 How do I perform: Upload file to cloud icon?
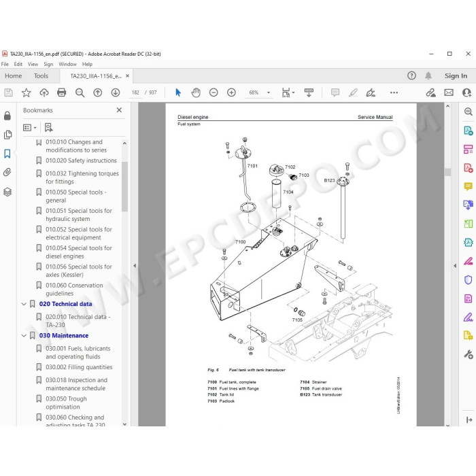pos(44,92)
